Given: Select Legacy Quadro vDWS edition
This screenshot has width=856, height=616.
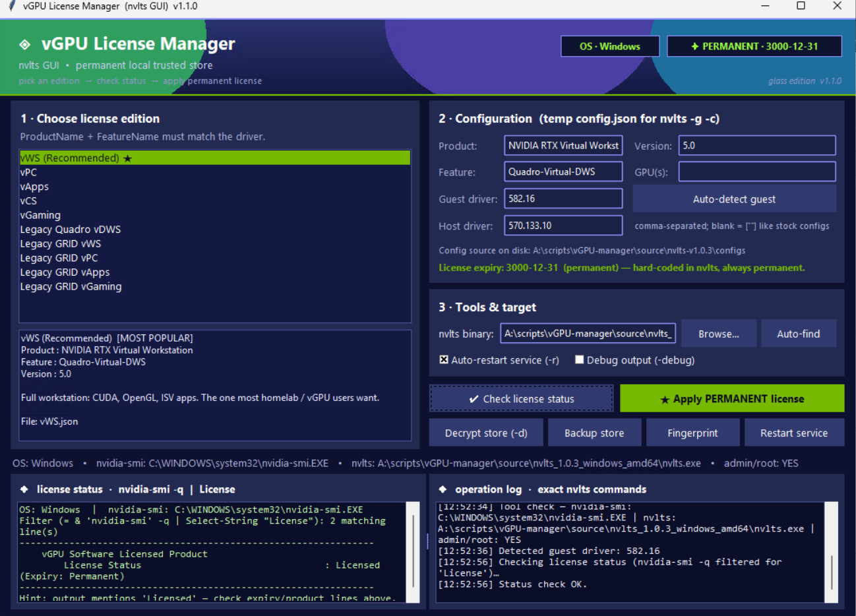Looking at the screenshot, I should pos(215,230).
